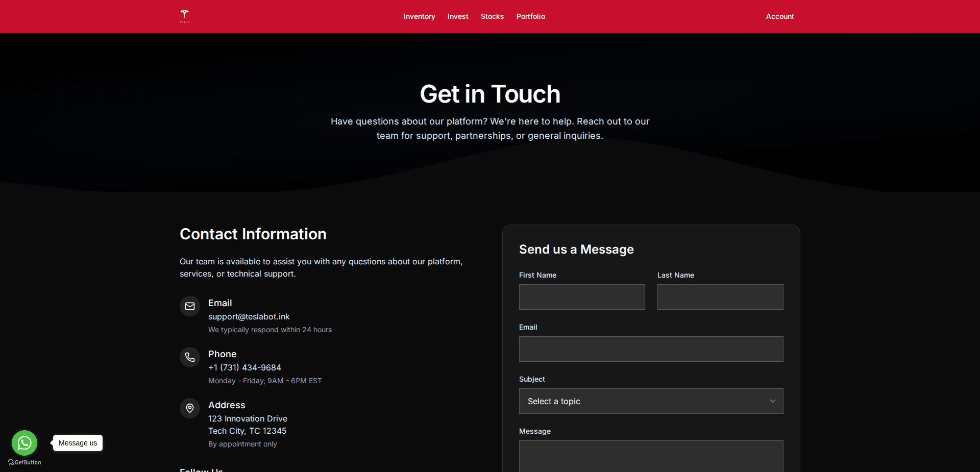Expand the Subject dropdown via its chevron
980x472 pixels.
tap(772, 401)
